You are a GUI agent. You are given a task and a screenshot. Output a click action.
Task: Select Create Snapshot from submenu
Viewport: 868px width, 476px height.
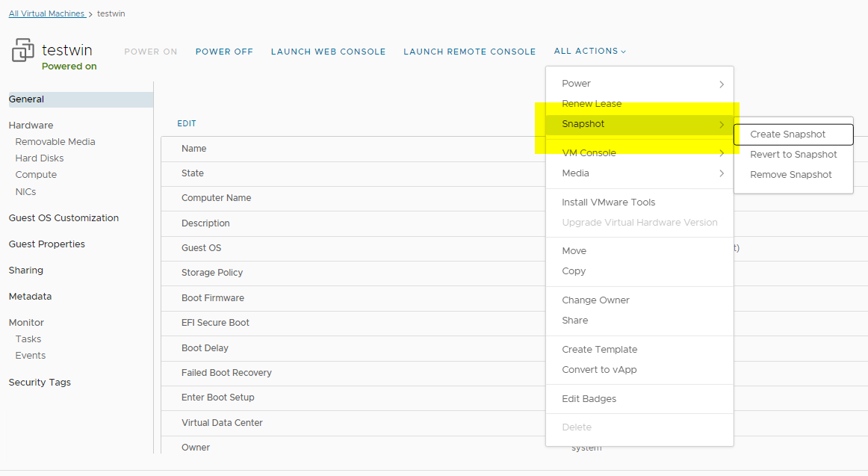click(x=788, y=135)
